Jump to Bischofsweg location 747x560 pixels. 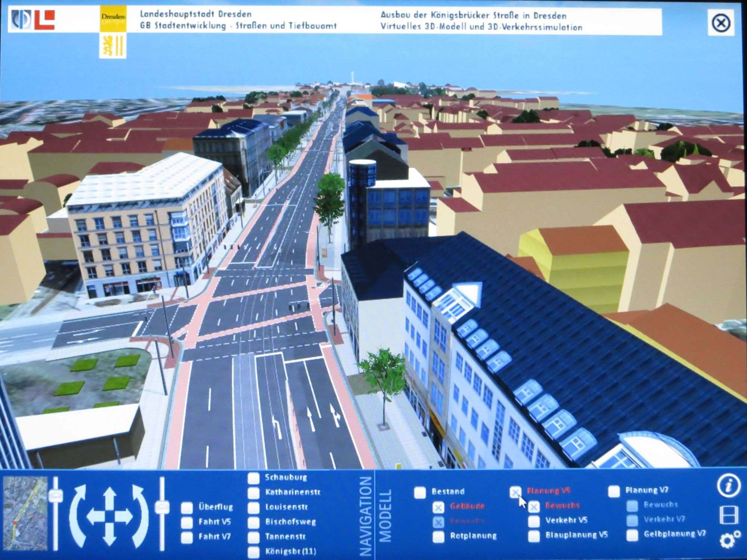[x=254, y=522]
